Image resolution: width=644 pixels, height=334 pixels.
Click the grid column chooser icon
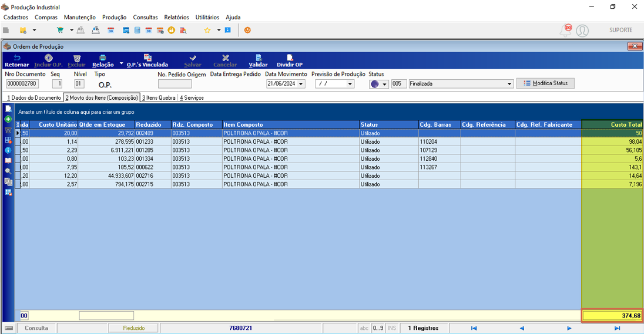[x=18, y=124]
